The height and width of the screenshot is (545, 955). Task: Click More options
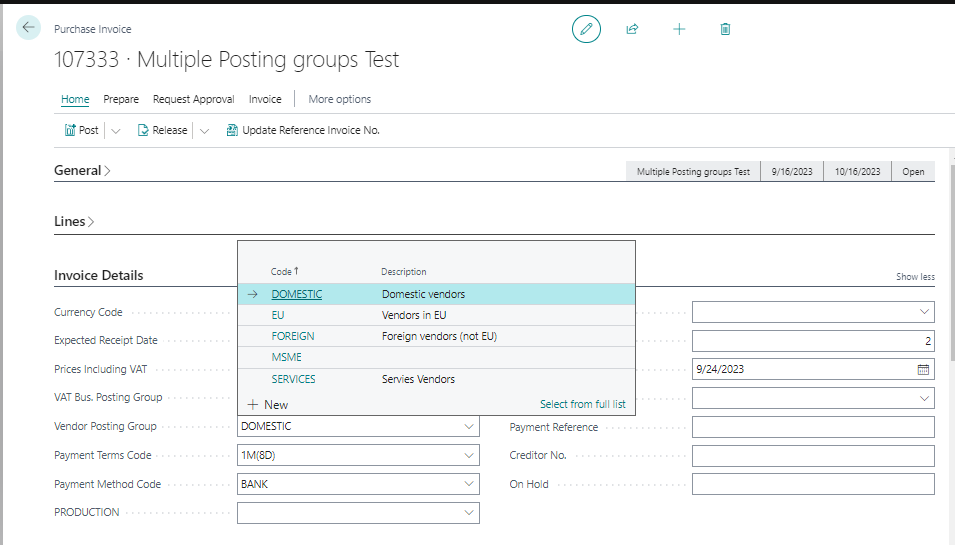pyautogui.click(x=339, y=99)
